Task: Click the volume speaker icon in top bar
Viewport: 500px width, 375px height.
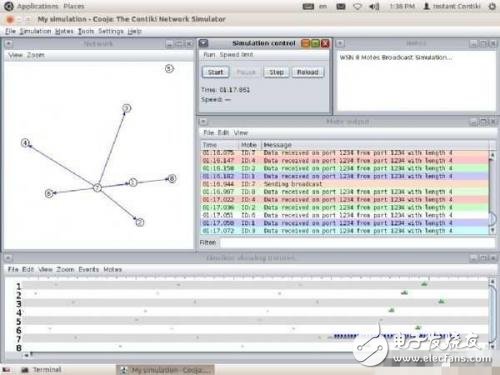Action: point(374,6)
